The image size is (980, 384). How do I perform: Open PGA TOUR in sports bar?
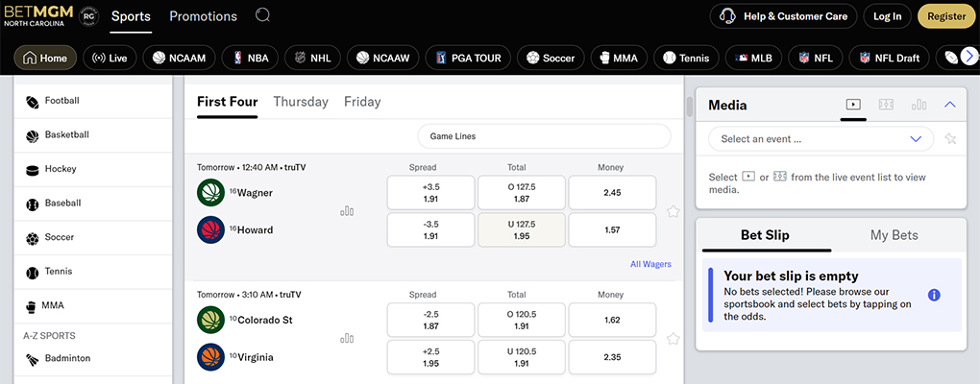coord(468,58)
